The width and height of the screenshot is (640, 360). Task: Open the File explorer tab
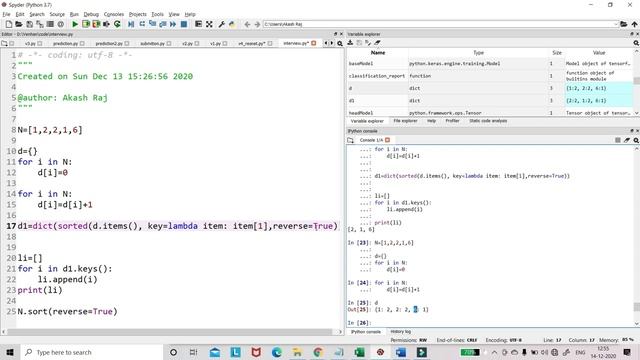tap(405, 121)
